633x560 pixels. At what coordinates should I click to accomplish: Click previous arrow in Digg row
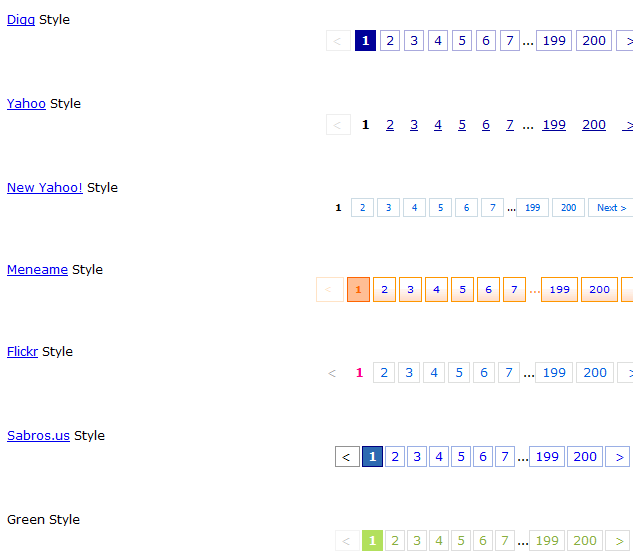(338, 40)
